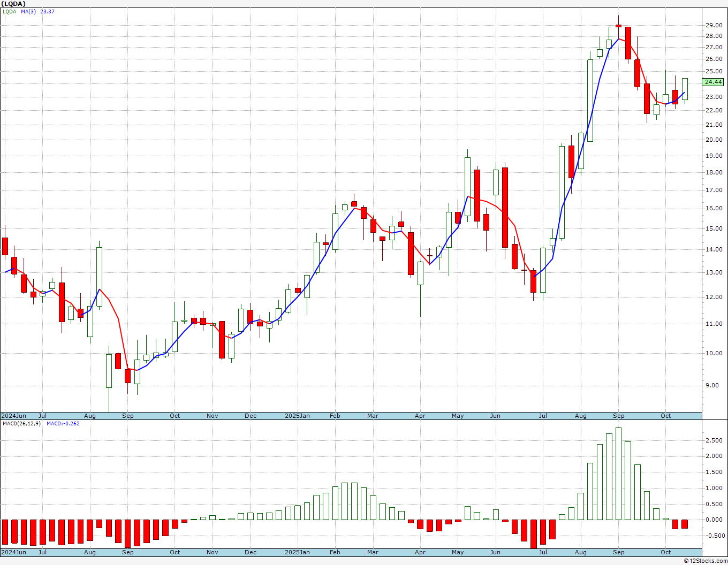Click Mar on the price chart date axis
Viewport: 728px width, 565px height.
point(373,416)
